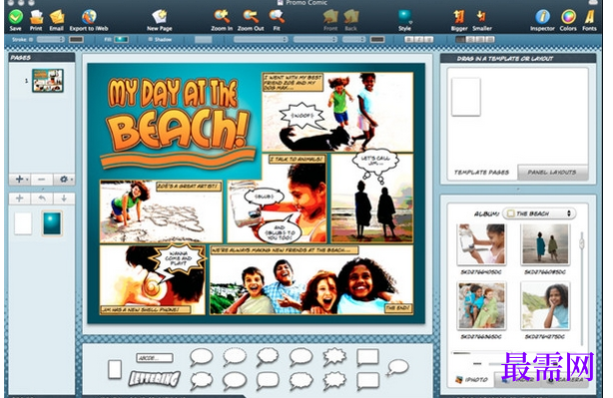Click the Zoom In magnifier
Screen dimensions: 613x398
(x=222, y=16)
